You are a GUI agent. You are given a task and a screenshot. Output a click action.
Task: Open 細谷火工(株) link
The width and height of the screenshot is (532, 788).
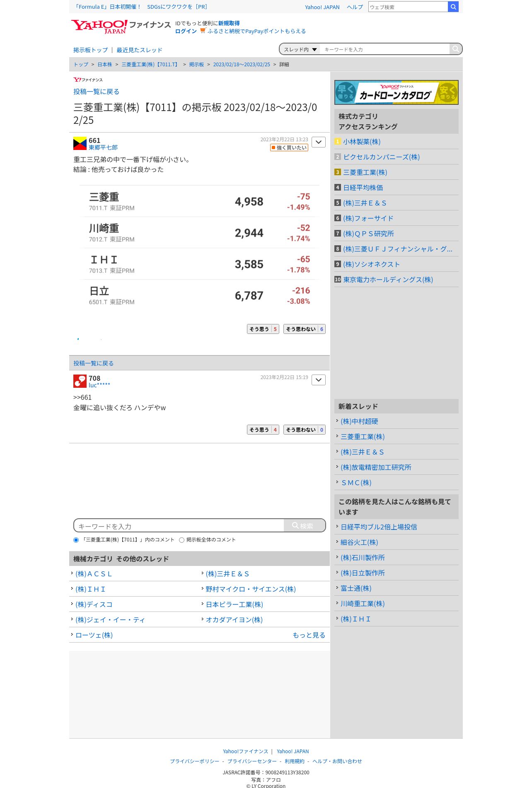pyautogui.click(x=359, y=542)
